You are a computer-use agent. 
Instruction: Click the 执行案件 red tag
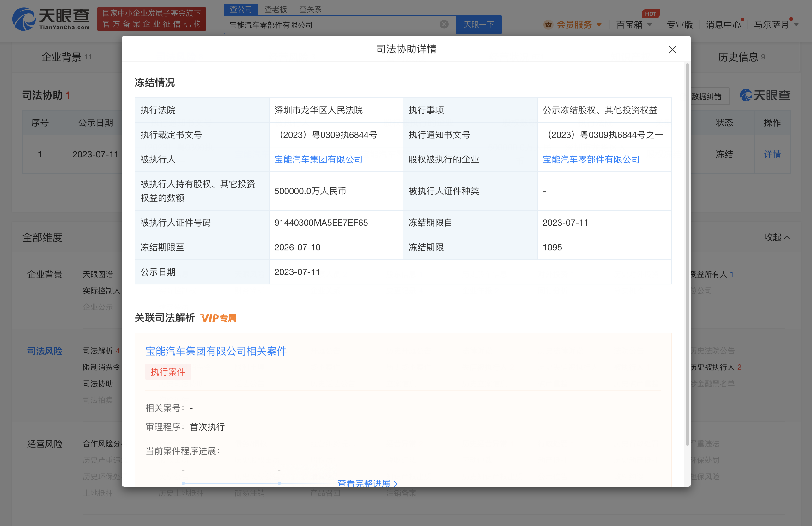pos(168,372)
